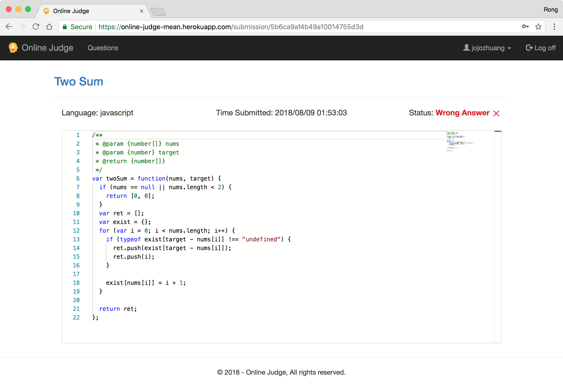
Task: Click the editor vertical scrollbar
Action: click(x=498, y=237)
